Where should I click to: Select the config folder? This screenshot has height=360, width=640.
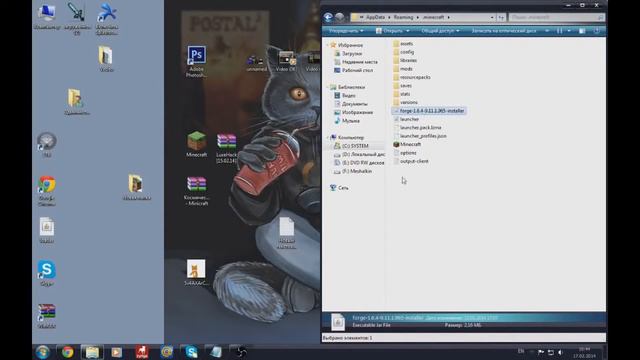[407, 52]
